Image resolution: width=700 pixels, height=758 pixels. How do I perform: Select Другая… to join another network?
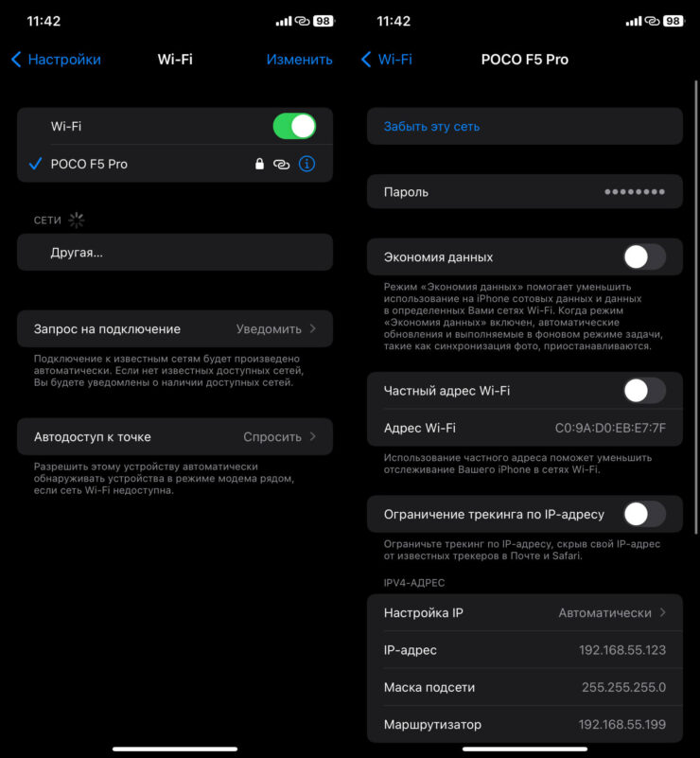(x=175, y=253)
